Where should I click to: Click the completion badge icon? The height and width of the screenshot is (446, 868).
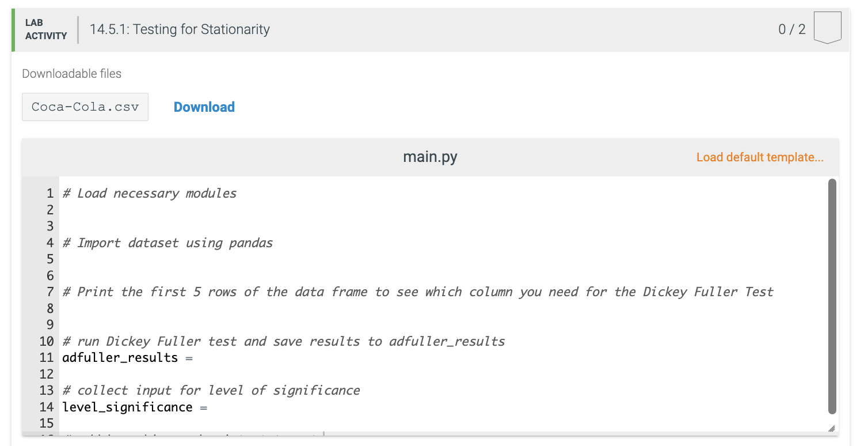[827, 27]
